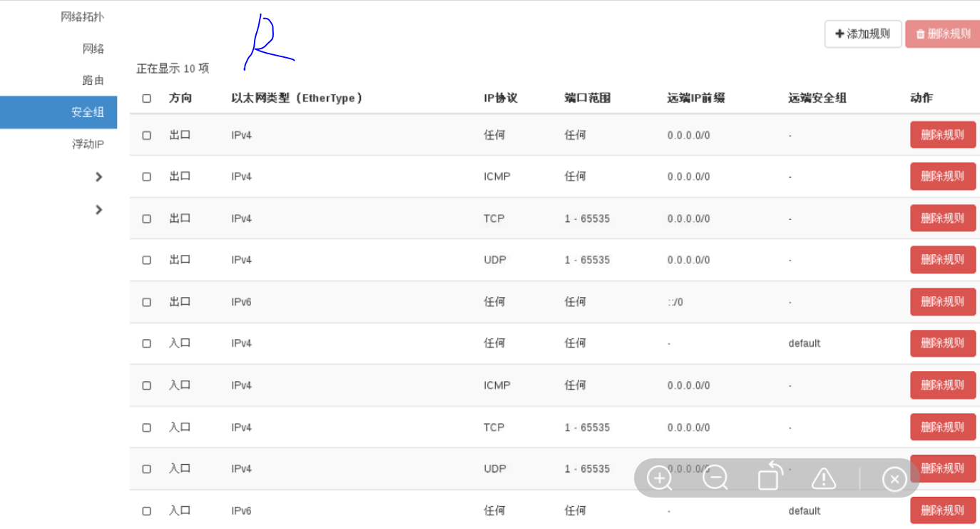Close the image viewer overlay toolbar
Viewport: 980px width, 529px height.
coord(894,478)
